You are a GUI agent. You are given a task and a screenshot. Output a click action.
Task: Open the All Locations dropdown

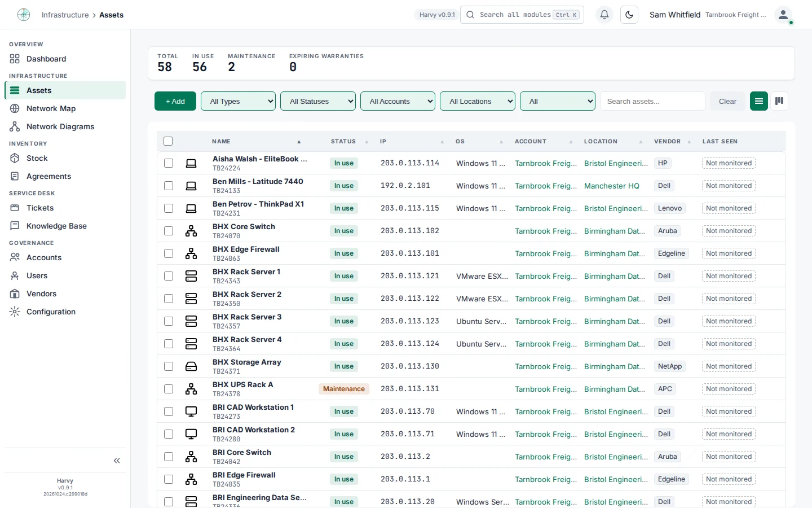[478, 101]
